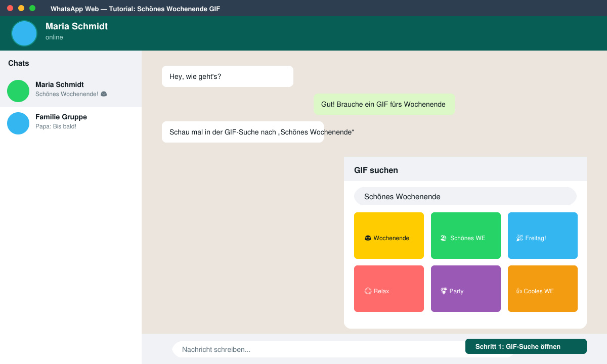Select the orange Cooles WE GIF
This screenshot has width=607, height=364.
[x=543, y=289]
